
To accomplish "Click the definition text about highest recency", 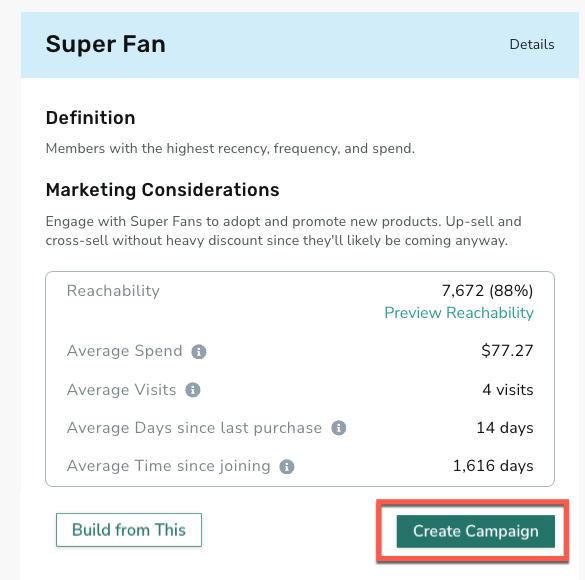I will click(x=230, y=148).
